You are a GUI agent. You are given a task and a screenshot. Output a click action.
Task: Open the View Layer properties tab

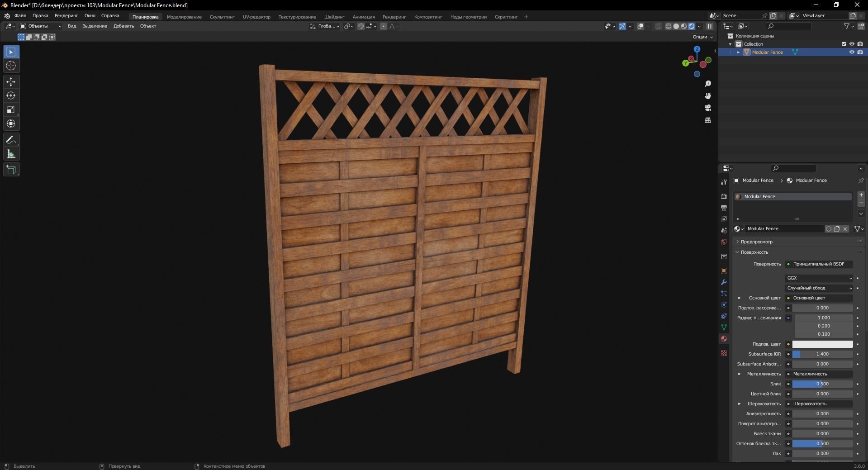tap(724, 219)
